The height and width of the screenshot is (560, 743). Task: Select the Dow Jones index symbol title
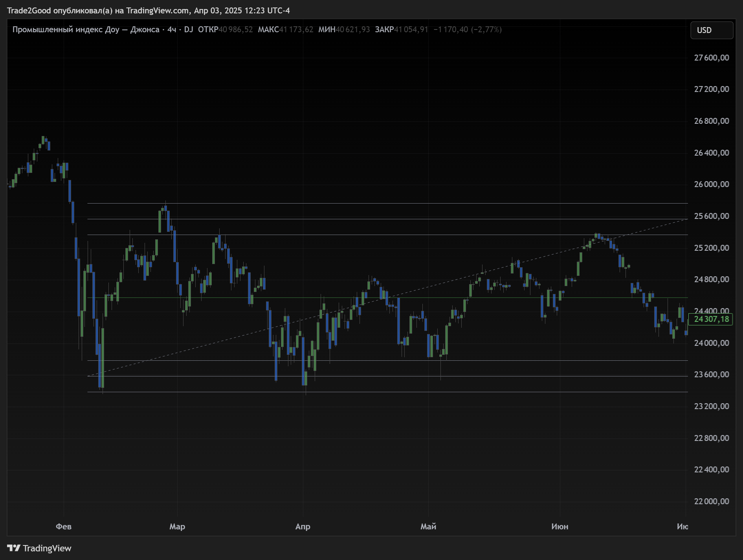tap(86, 29)
